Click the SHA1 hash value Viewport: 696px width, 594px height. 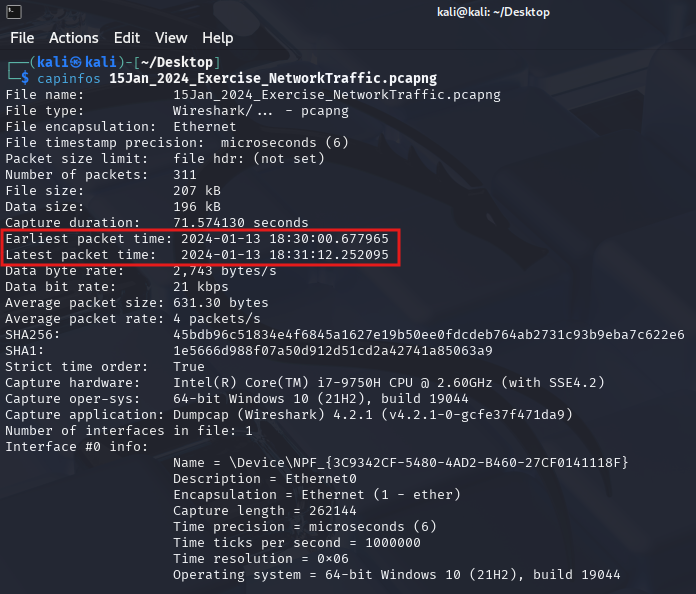(x=333, y=351)
